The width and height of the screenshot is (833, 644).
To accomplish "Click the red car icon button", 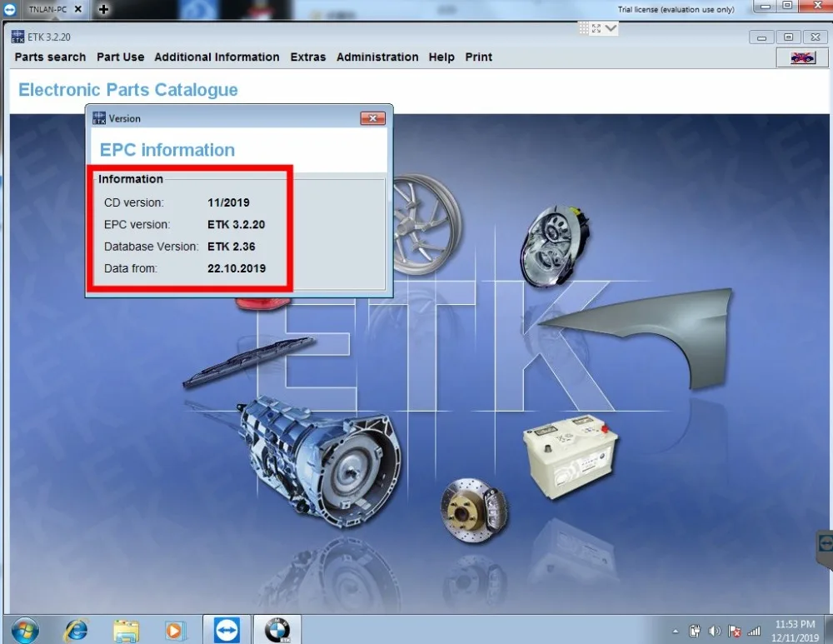I will point(802,57).
